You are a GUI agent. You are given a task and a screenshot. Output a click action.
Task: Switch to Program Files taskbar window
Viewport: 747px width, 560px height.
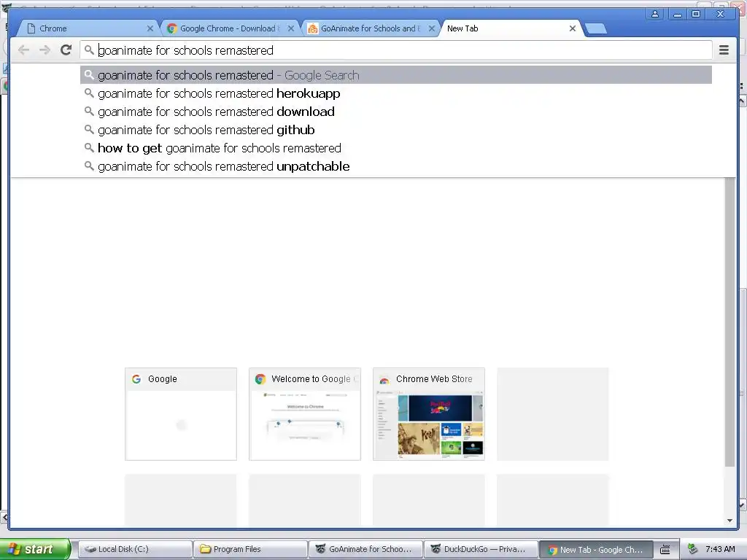(251, 549)
